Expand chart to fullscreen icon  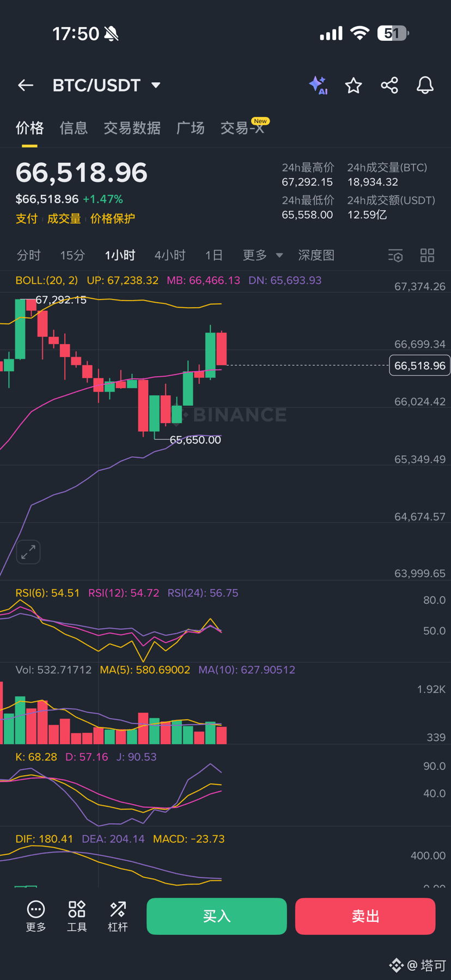(x=28, y=552)
